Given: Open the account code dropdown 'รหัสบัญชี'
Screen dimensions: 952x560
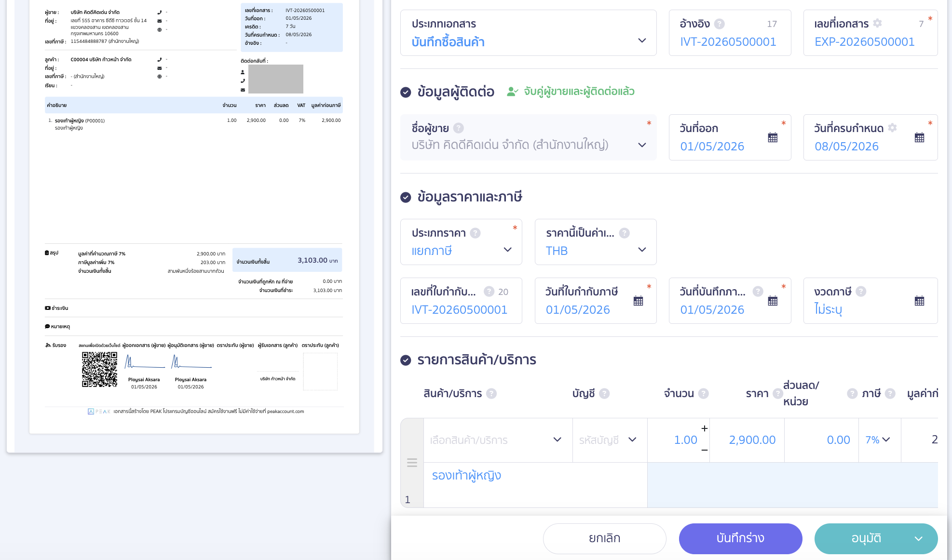Looking at the screenshot, I should 610,440.
